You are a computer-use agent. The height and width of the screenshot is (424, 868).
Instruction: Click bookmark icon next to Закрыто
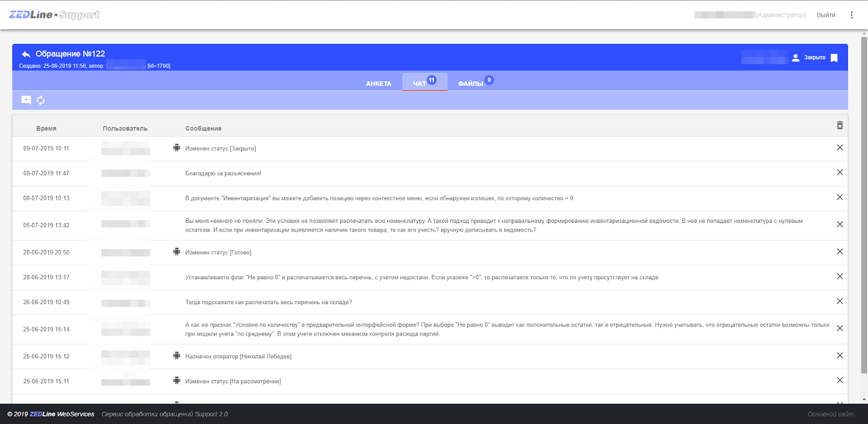(834, 57)
